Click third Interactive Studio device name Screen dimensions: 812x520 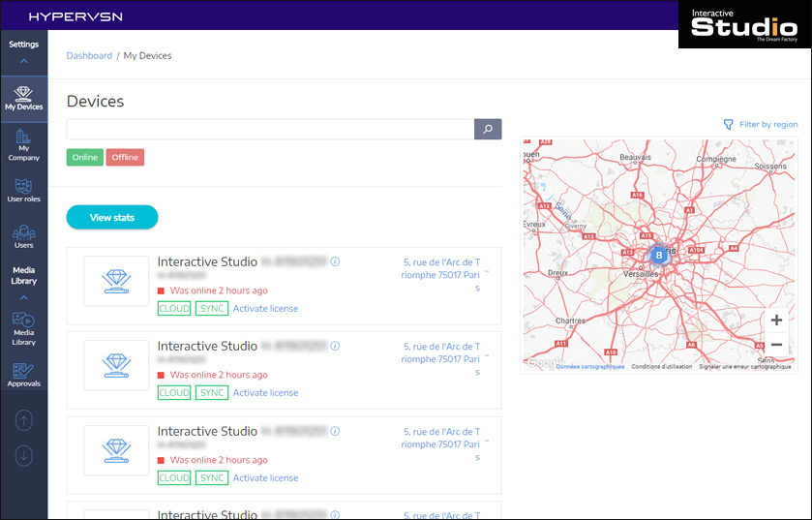[x=207, y=431]
